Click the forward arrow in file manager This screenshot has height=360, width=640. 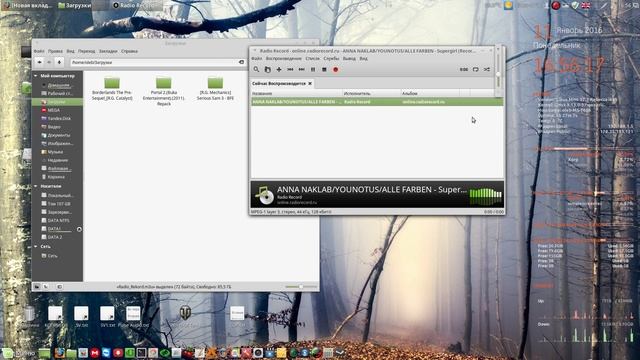point(49,62)
